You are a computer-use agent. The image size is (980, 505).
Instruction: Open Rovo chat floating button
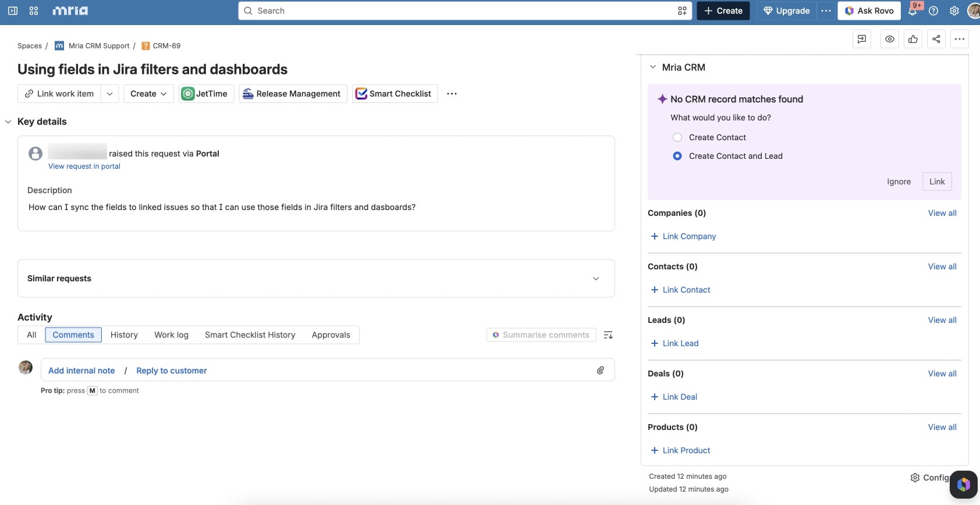[964, 485]
